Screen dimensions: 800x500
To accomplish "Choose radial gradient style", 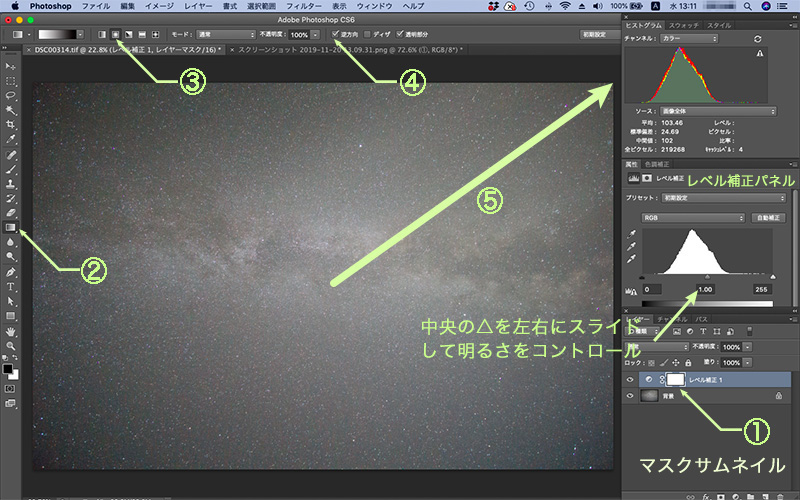I will pos(116,34).
